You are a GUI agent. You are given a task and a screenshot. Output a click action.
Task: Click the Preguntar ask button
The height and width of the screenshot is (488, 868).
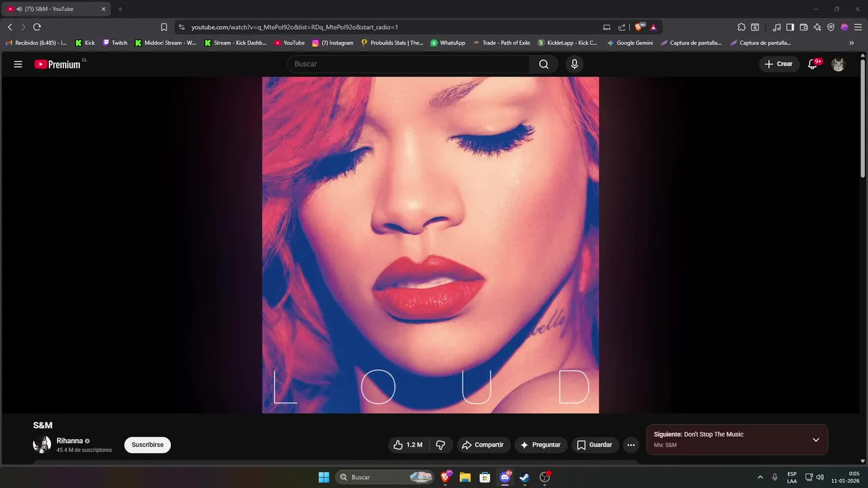point(540,445)
